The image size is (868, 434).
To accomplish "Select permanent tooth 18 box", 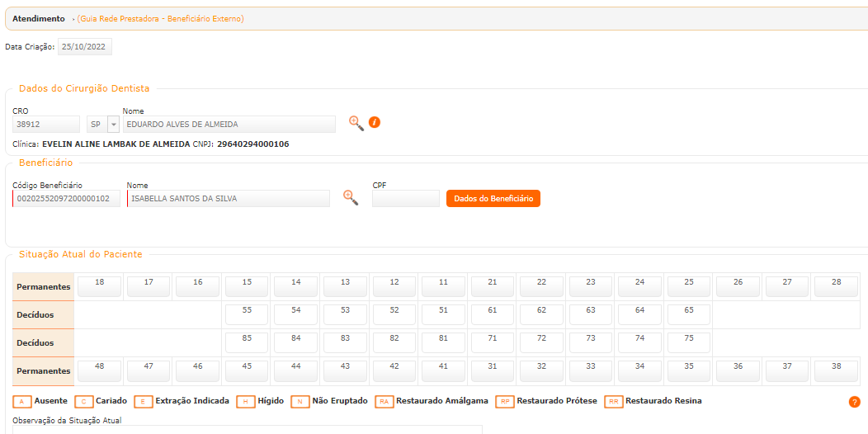I will (99, 285).
